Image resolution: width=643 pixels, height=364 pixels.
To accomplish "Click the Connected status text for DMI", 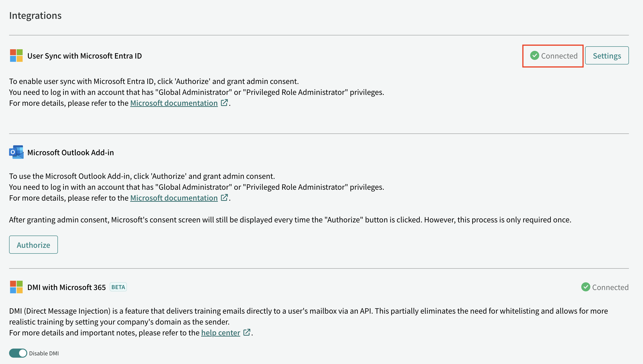I will click(610, 287).
